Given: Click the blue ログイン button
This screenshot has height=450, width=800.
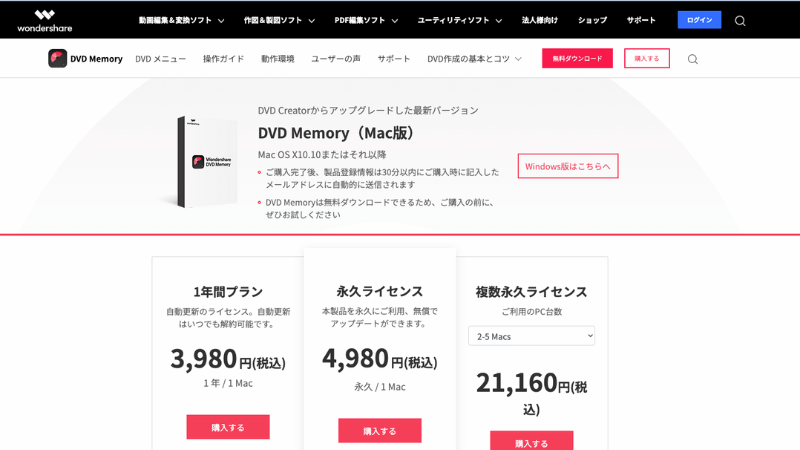Looking at the screenshot, I should (x=699, y=20).
